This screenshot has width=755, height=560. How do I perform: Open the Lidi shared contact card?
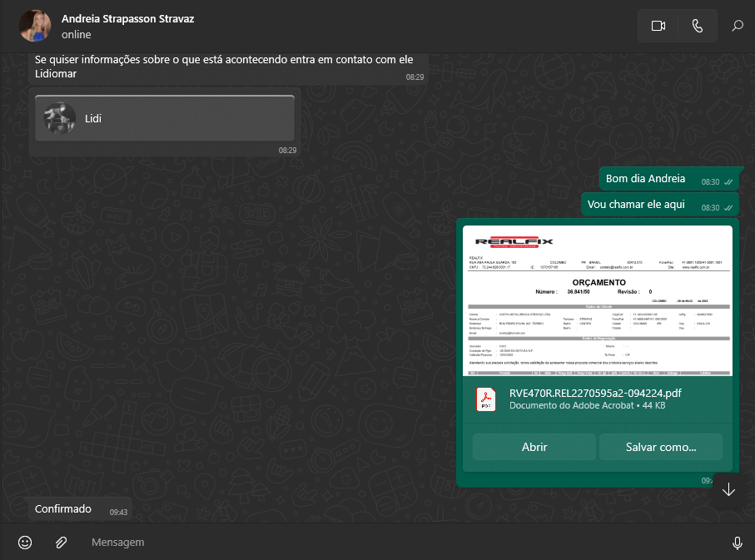(165, 119)
